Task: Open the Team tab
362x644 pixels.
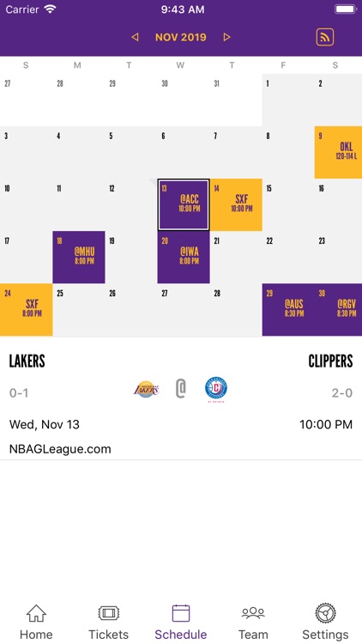Action: coord(253,623)
